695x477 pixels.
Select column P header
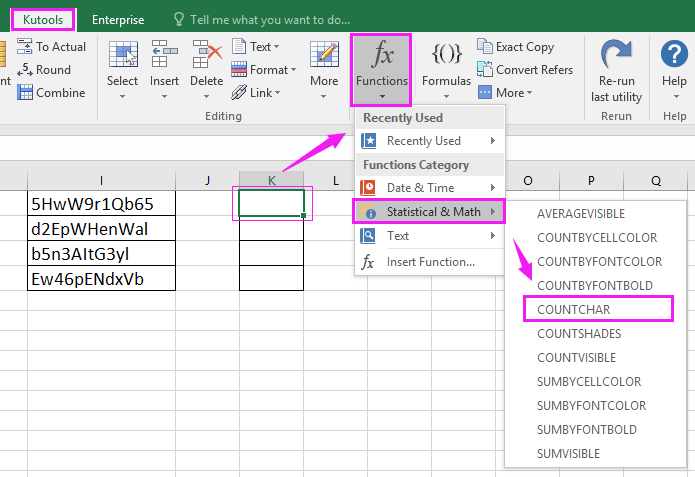click(x=591, y=180)
